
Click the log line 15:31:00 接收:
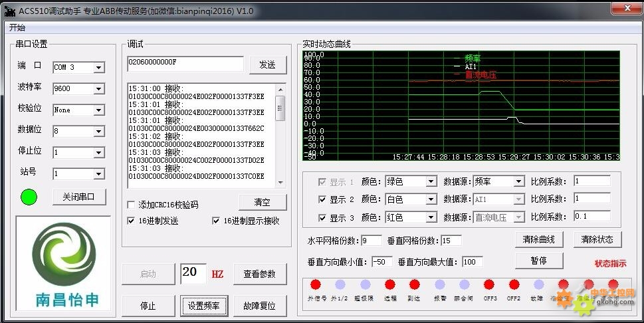coord(156,88)
